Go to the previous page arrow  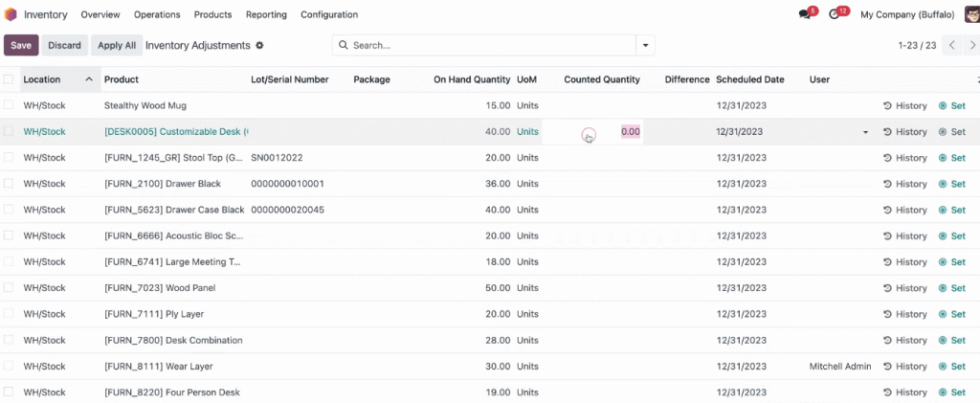(x=951, y=45)
